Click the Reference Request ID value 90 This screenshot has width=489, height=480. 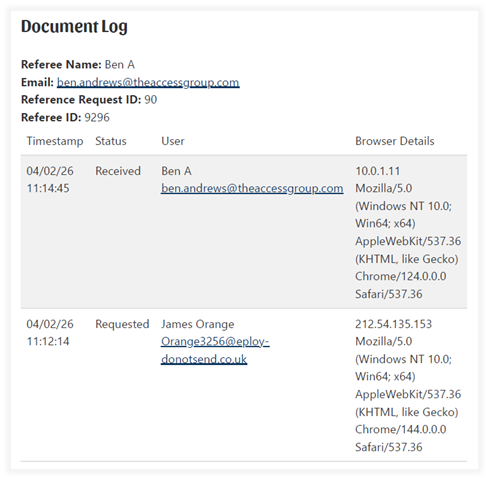tap(151, 100)
